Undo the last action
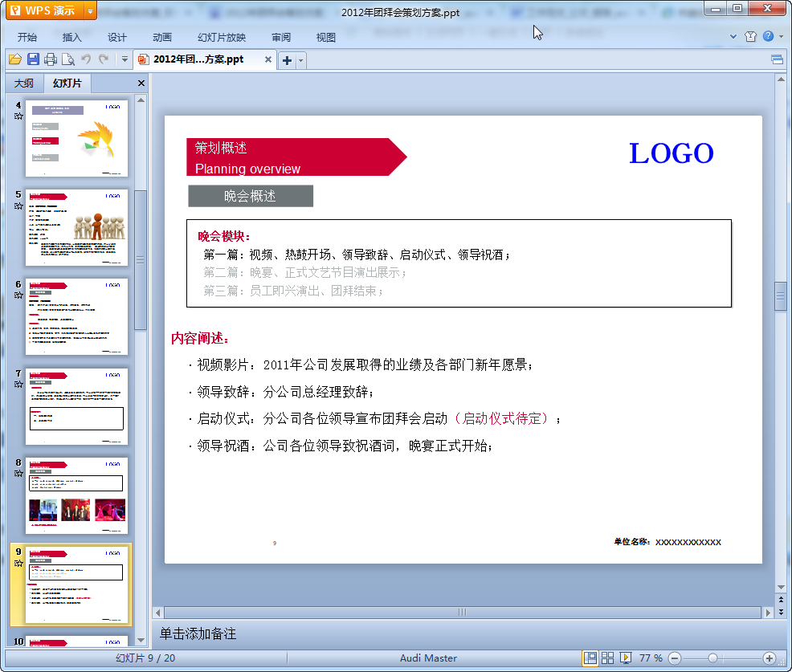 tap(86, 59)
